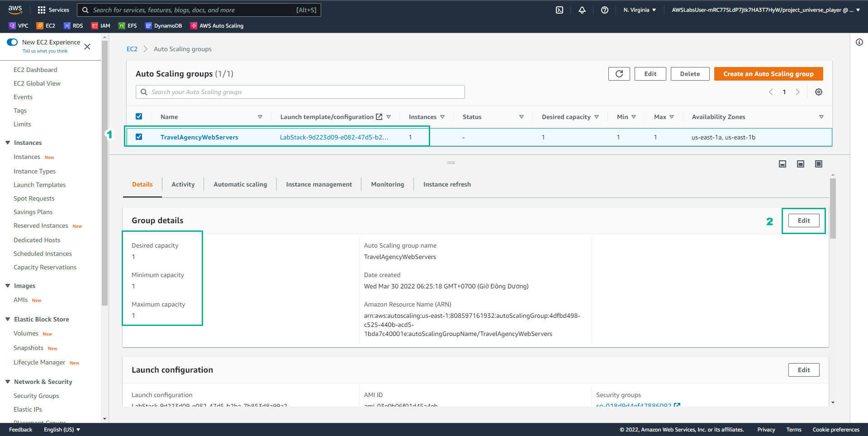Refresh the Auto Scaling groups list

[x=619, y=74]
